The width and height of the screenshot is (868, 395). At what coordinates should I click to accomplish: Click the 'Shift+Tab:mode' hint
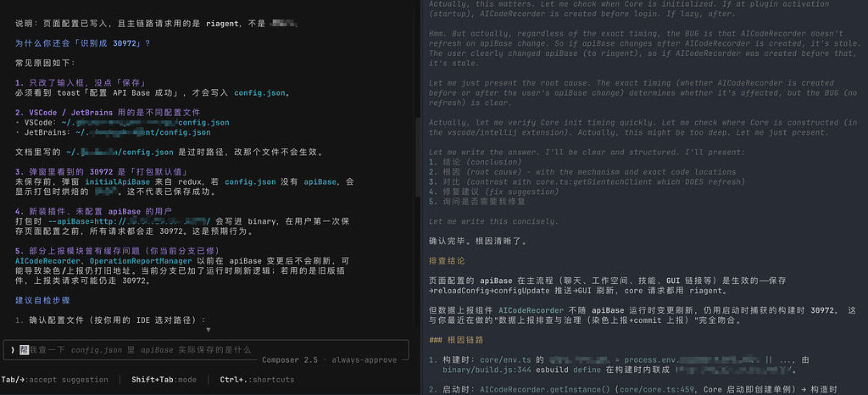pos(164,380)
